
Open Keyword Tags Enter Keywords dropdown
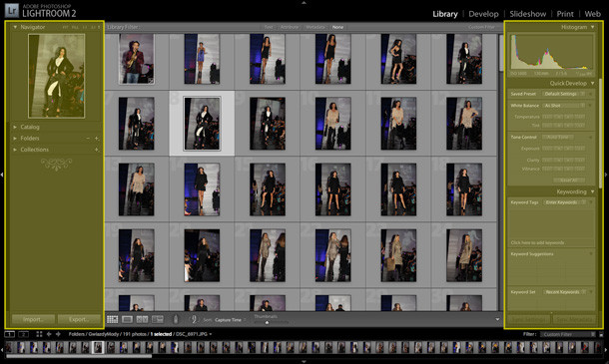[x=565, y=202]
